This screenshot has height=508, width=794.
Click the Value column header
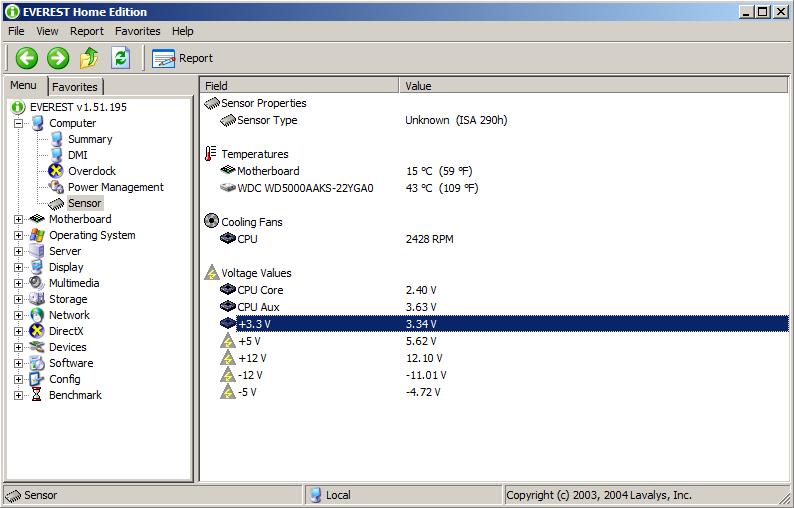593,86
